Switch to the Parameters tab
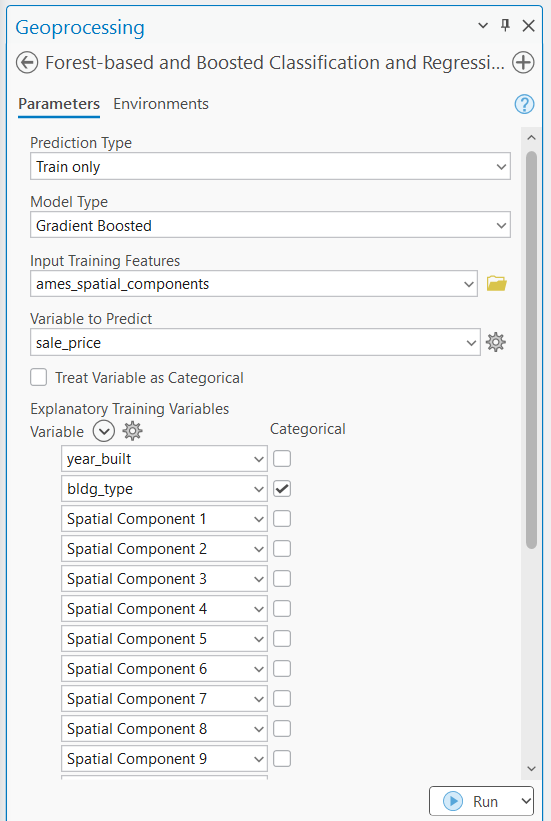This screenshot has width=551, height=821. coord(59,104)
